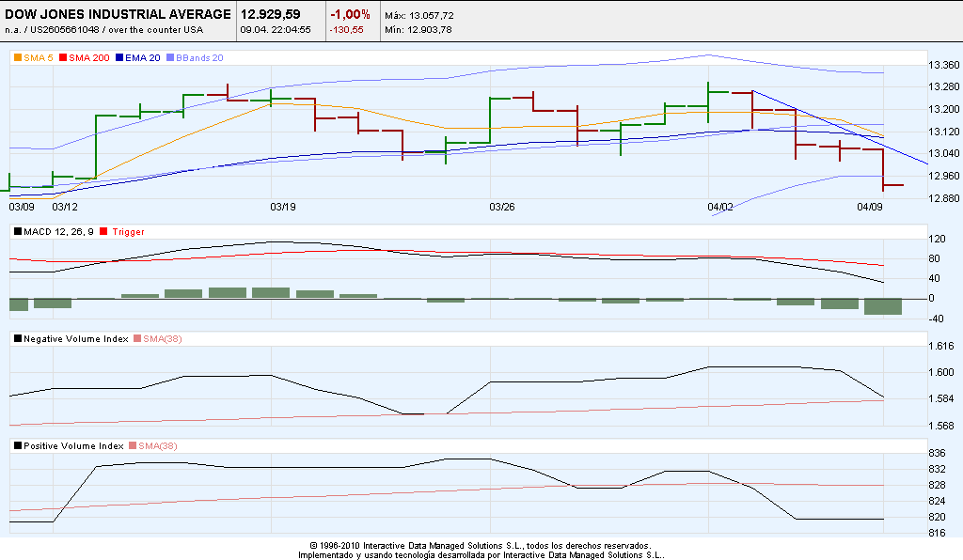Click the orange SMA 5 legend swatch
The width and height of the screenshot is (963, 560).
18,57
